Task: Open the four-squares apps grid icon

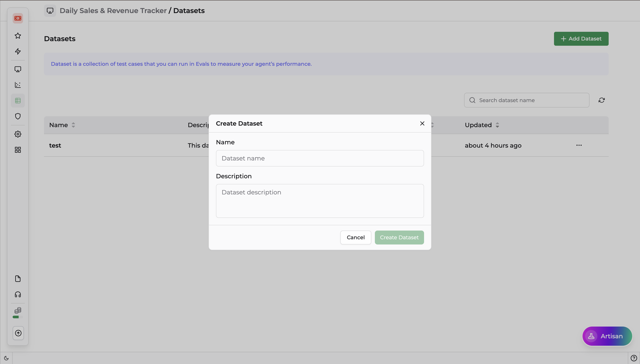Action: [x=18, y=150]
